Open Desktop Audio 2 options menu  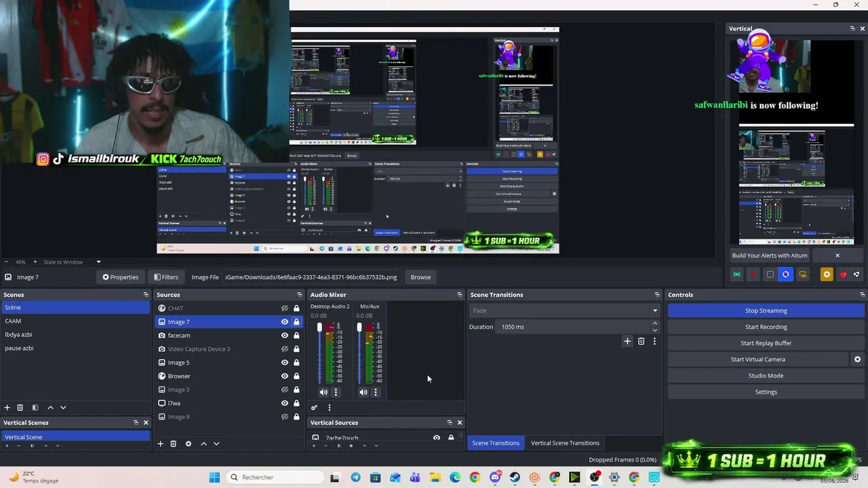(x=336, y=392)
